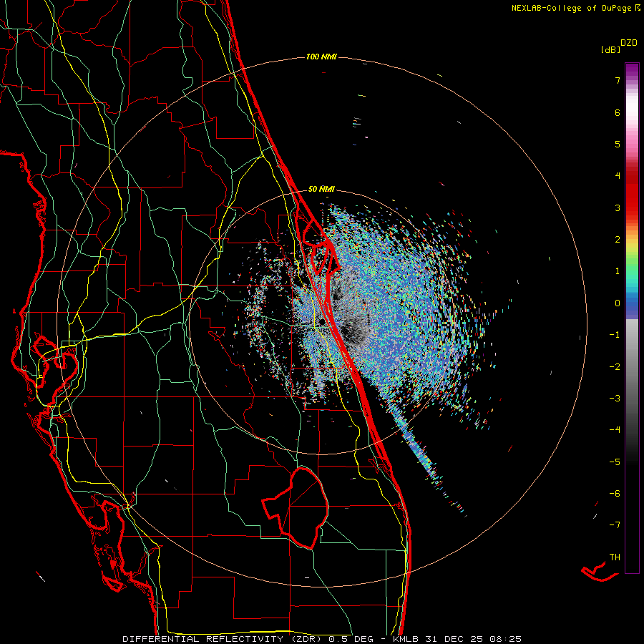Viewport: 644px width, 644px height.
Task: Click the -6 value on the color scale
Action: [x=615, y=494]
